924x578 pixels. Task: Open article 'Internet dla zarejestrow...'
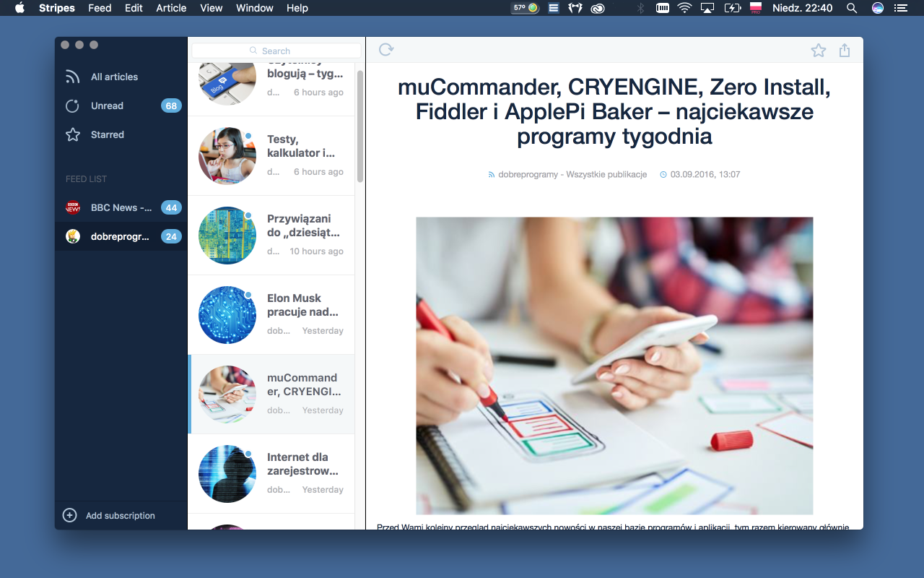(x=271, y=474)
